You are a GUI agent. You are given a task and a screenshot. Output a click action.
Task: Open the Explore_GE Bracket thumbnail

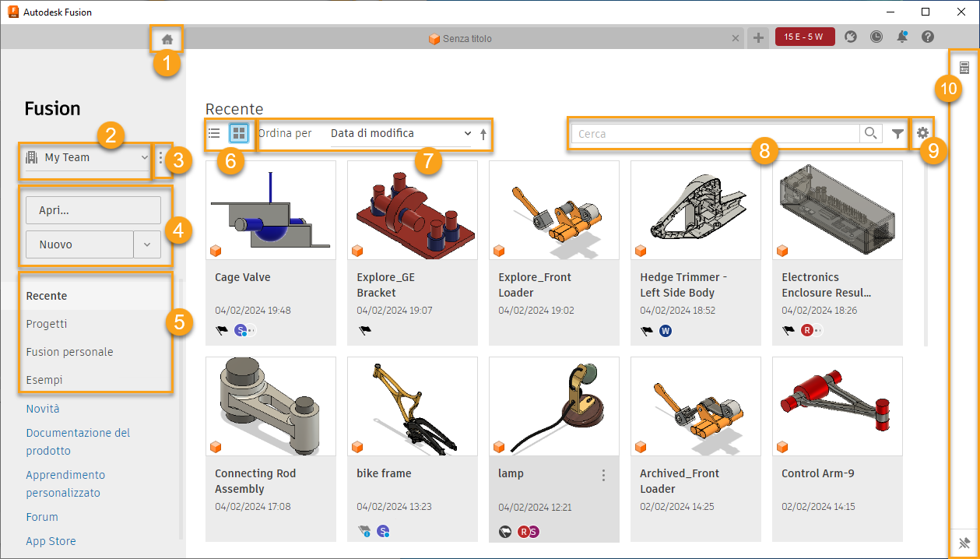click(x=413, y=210)
